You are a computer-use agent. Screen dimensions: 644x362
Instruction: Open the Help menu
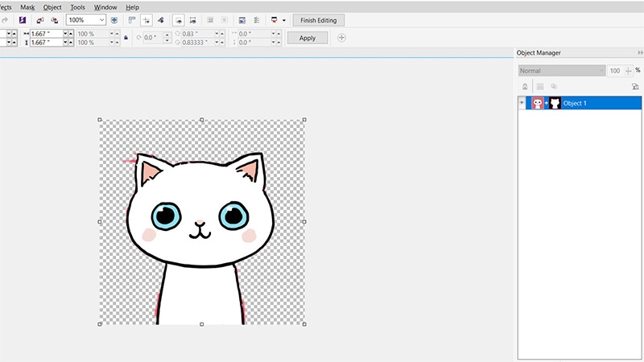click(132, 7)
